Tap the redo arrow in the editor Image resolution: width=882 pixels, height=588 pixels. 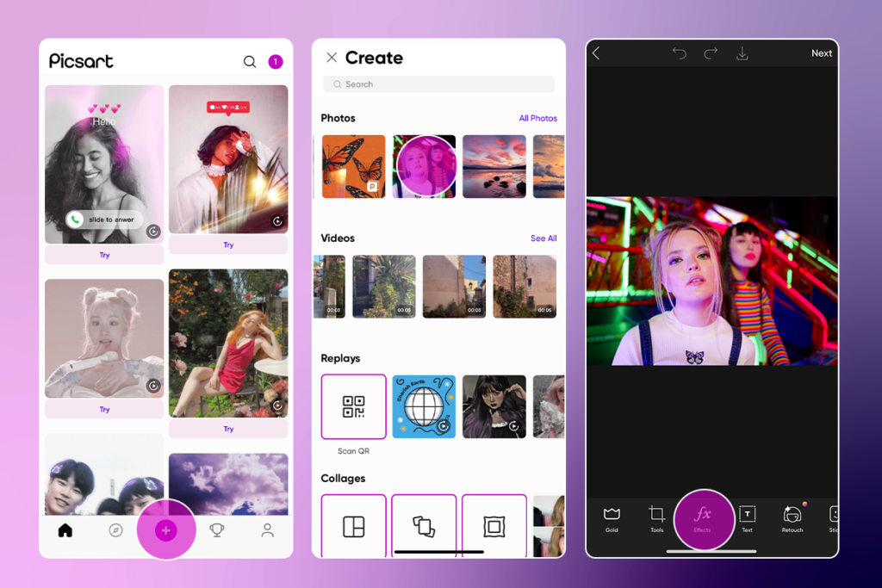(x=710, y=53)
